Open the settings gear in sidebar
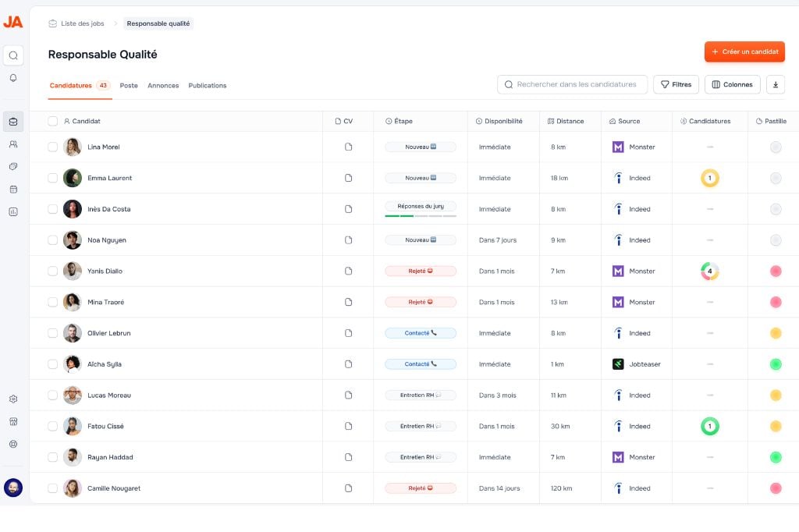Viewport: 799px width, 532px height. click(x=13, y=399)
